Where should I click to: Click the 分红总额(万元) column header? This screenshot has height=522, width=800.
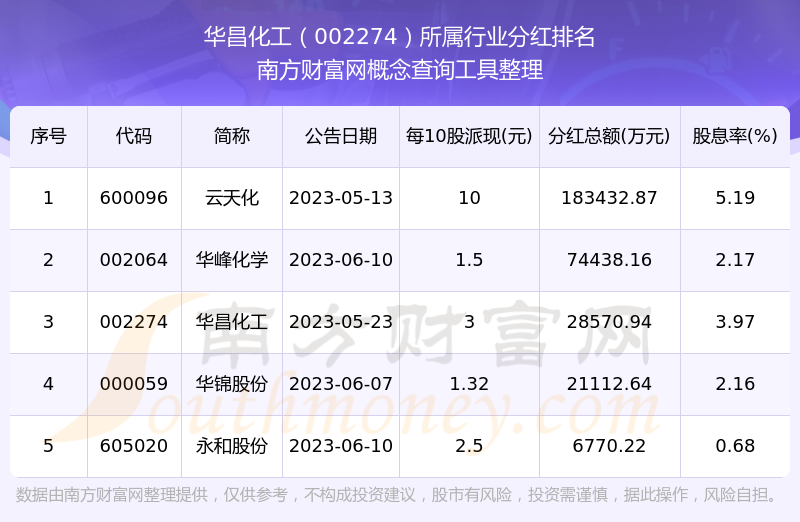point(609,136)
